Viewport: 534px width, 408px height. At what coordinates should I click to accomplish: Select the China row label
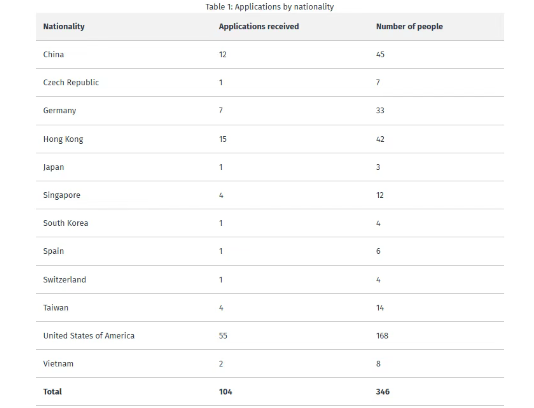point(53,54)
